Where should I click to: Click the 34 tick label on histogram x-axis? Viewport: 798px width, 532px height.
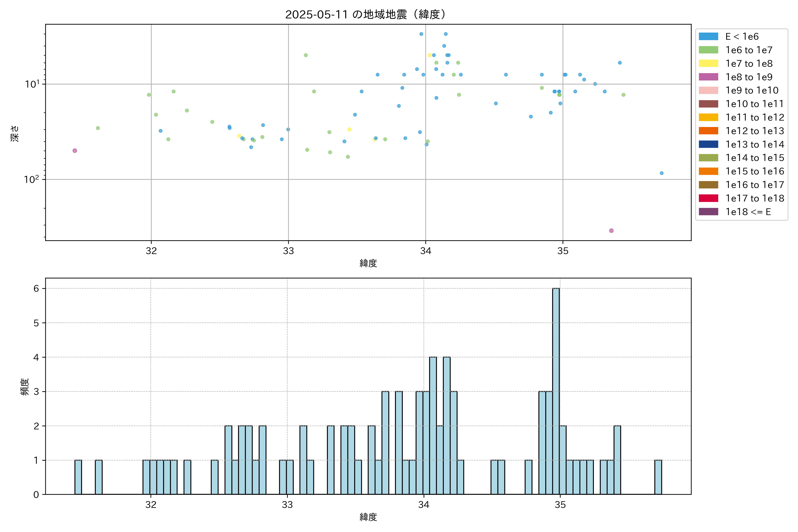point(423,505)
